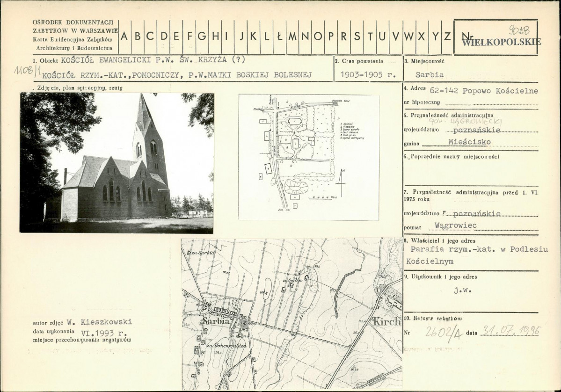Click the gmina value Mieścisko

click(469, 142)
